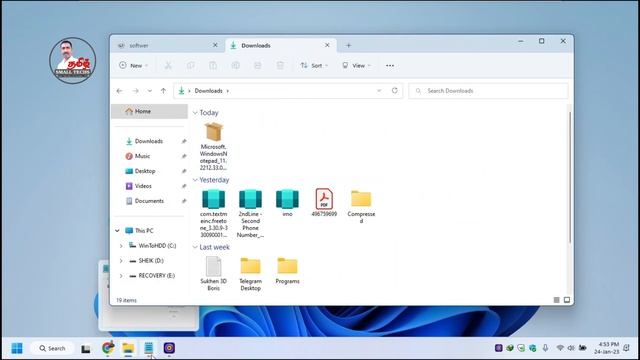
Task: Close the softwer tab
Action: (215, 45)
